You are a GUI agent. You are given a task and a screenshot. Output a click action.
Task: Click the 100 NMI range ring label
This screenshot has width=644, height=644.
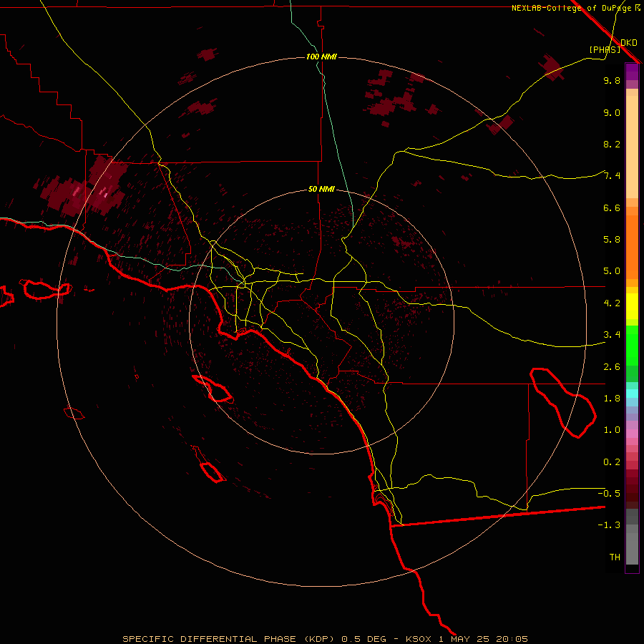pyautogui.click(x=321, y=57)
